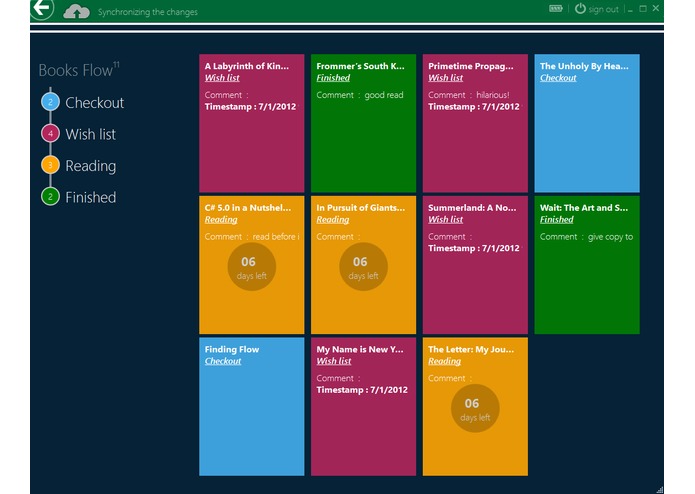The width and height of the screenshot is (695, 494).
Task: Filter books by Wish list category
Action: pos(90,134)
